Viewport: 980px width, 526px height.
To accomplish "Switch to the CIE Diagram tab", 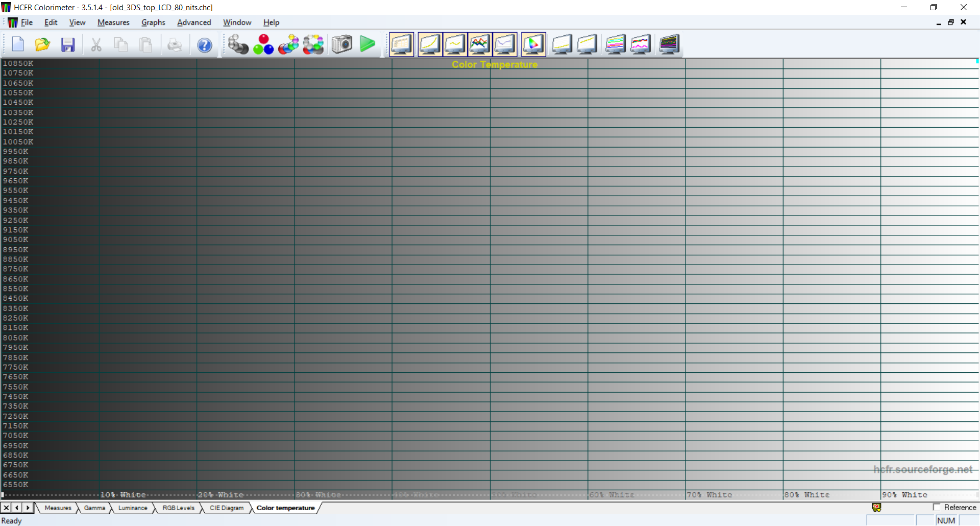I will coord(227,508).
